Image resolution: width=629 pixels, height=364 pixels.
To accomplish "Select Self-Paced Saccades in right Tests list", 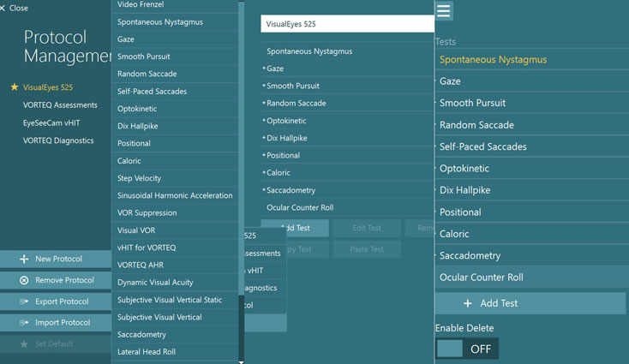I will 532,146.
